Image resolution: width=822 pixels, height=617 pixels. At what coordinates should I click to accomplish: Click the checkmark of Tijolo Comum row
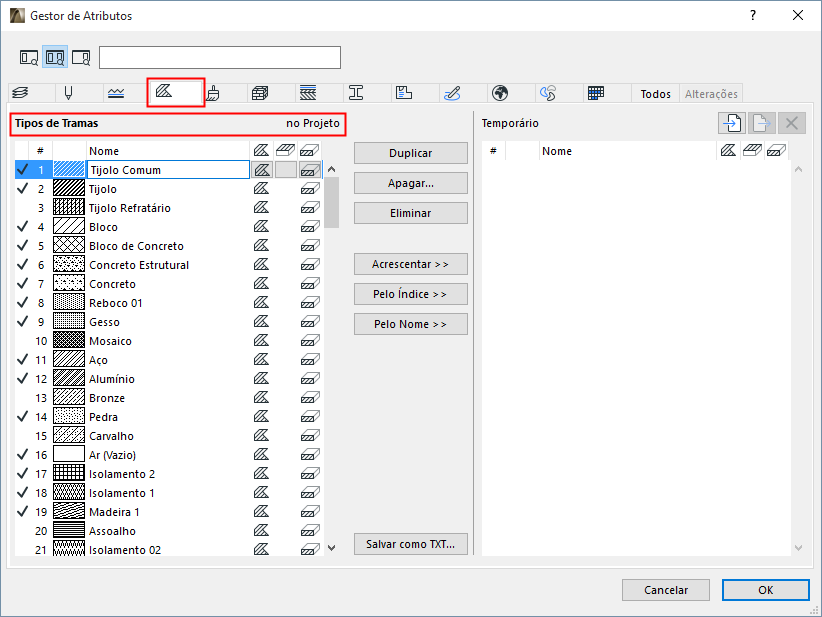23,169
